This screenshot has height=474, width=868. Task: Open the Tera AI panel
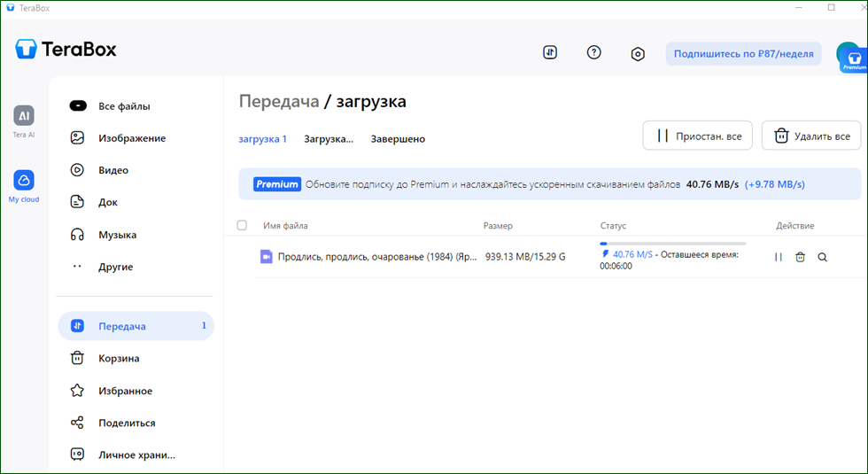point(24,121)
